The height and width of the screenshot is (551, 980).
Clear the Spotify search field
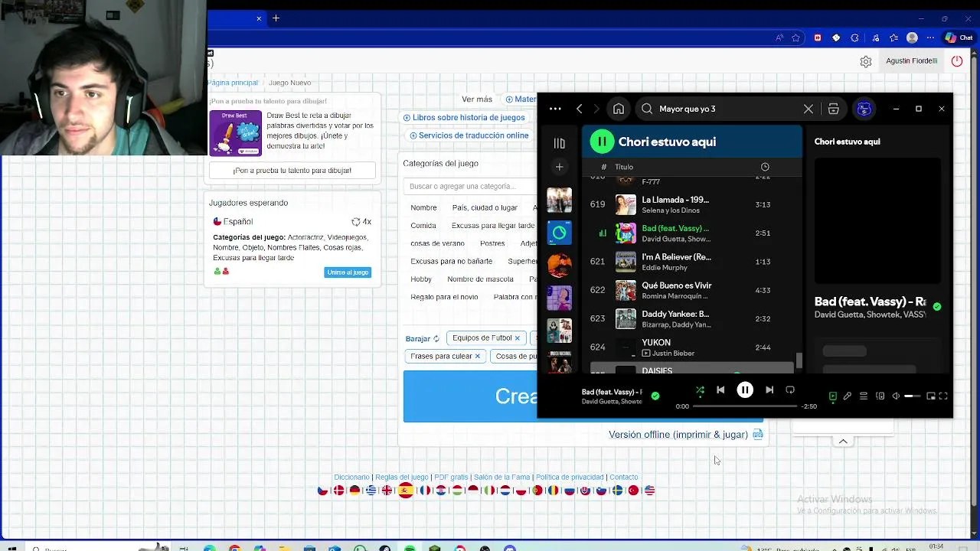click(808, 109)
